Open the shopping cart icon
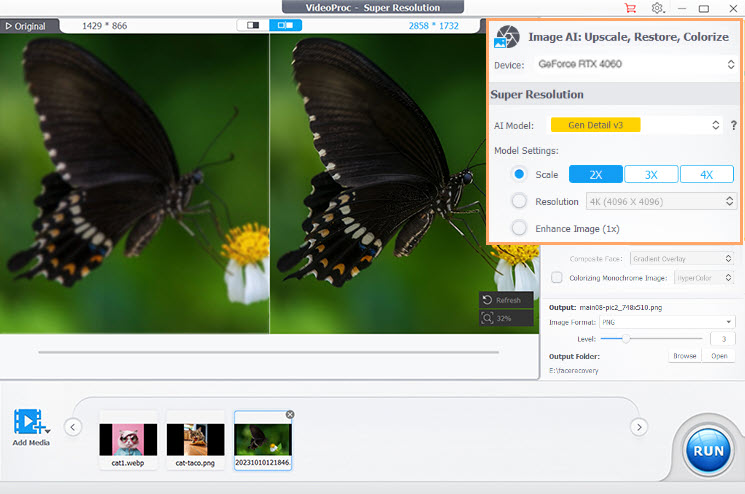 click(630, 8)
